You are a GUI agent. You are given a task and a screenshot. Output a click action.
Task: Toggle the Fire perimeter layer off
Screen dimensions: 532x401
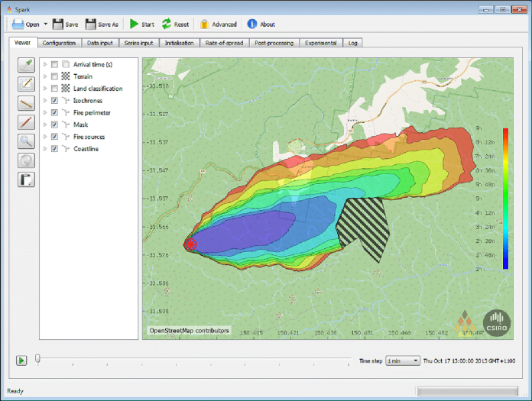55,113
